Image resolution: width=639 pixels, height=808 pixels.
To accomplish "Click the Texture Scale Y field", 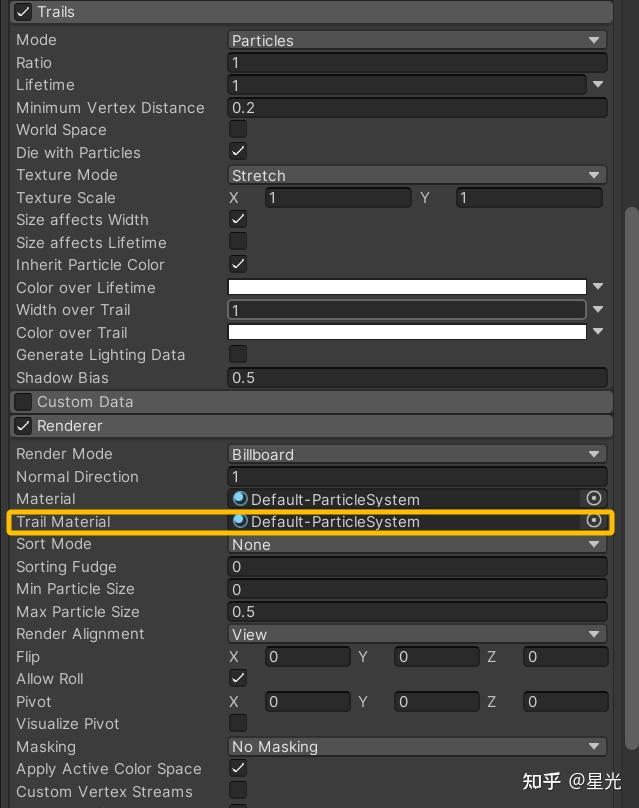I will point(529,197).
